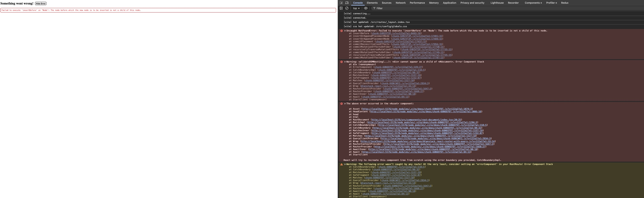The image size is (644, 198).
Task: Open MatchImpl URL link 1294:3
Action: pos(422,122)
